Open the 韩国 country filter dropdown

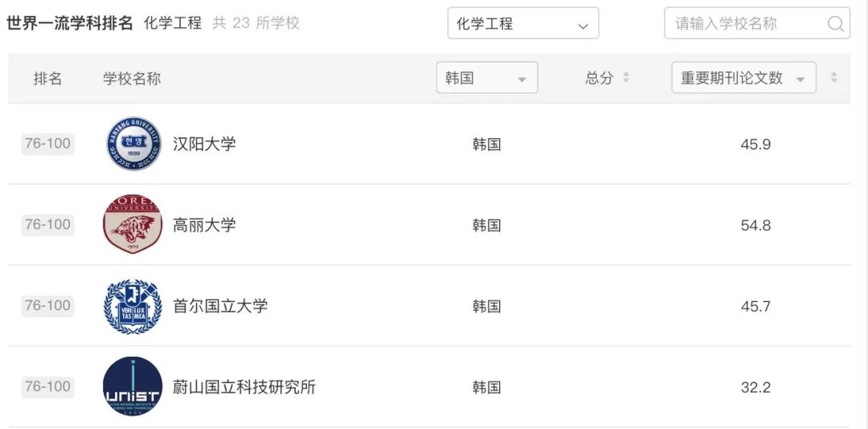pos(487,77)
